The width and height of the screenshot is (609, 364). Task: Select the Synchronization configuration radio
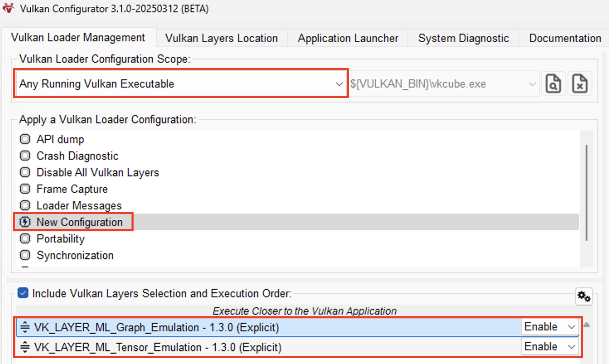coord(25,255)
